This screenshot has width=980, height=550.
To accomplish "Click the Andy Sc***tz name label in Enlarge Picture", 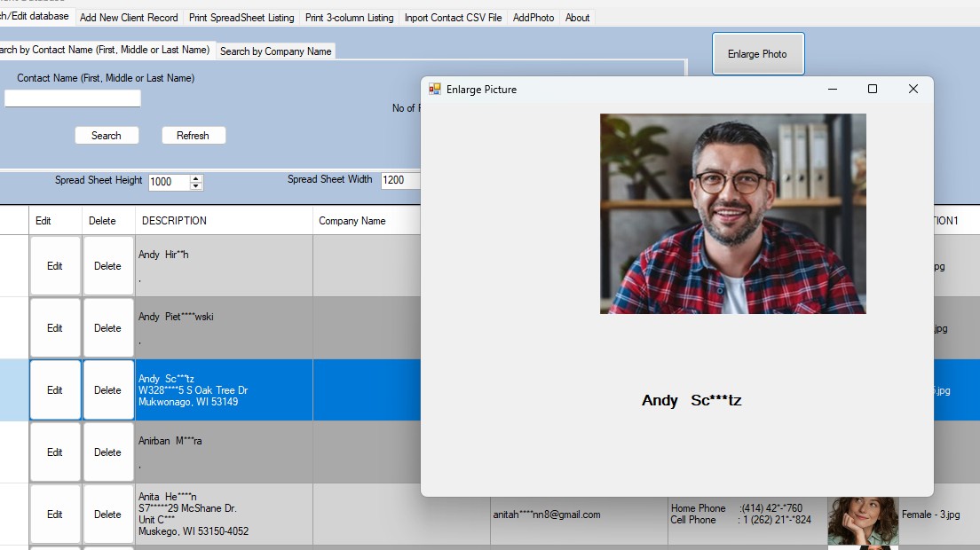I will coord(692,400).
